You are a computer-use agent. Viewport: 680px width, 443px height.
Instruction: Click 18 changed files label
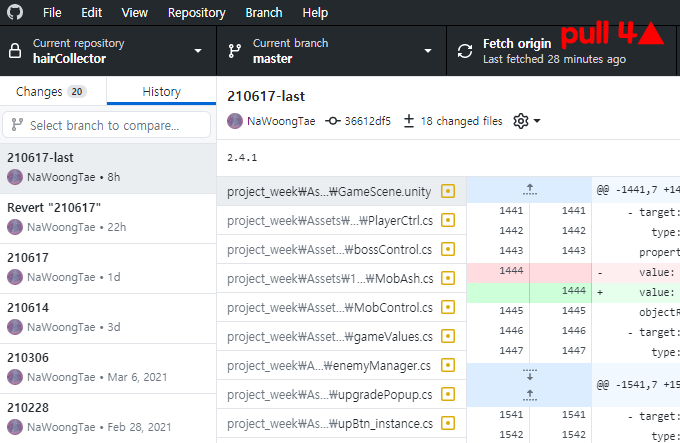(x=461, y=121)
